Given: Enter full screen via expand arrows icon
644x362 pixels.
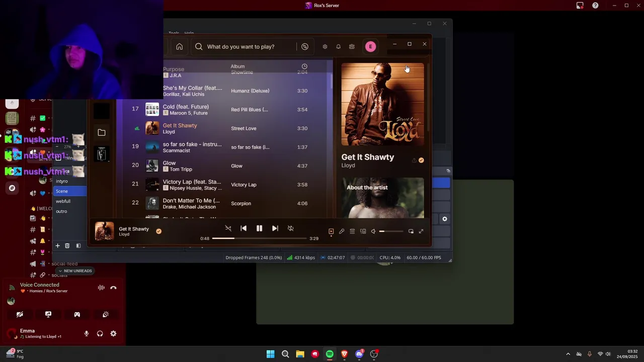Looking at the screenshot, I should (x=421, y=231).
